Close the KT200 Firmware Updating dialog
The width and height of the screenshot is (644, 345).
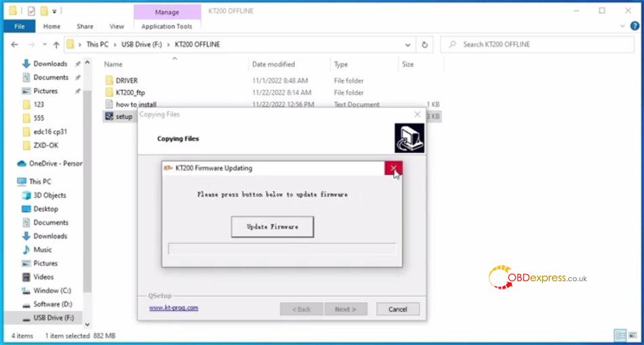[x=393, y=168]
